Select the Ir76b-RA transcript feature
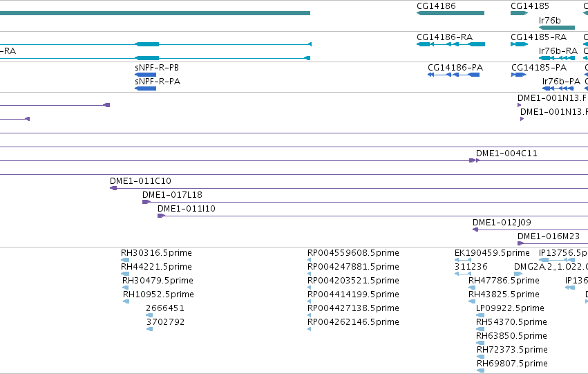Screen dimensions: 588x374 (x=557, y=58)
